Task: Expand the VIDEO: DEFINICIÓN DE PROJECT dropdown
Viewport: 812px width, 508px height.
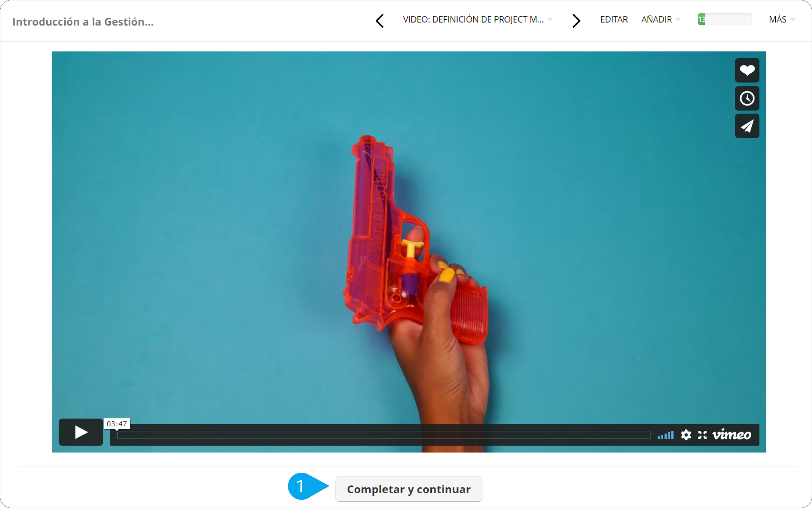Action: pyautogui.click(x=477, y=19)
